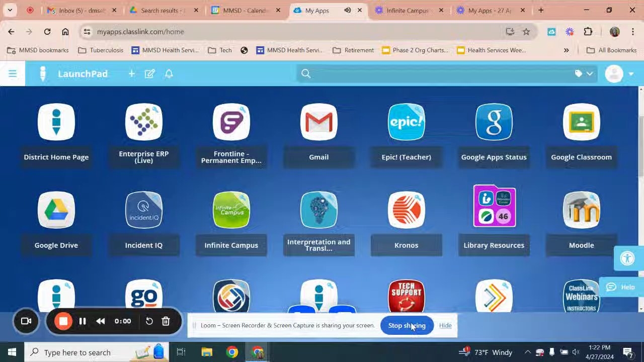Image resolution: width=644 pixels, height=362 pixels.
Task: Open Frontline Permanent Employee app
Action: [231, 122]
